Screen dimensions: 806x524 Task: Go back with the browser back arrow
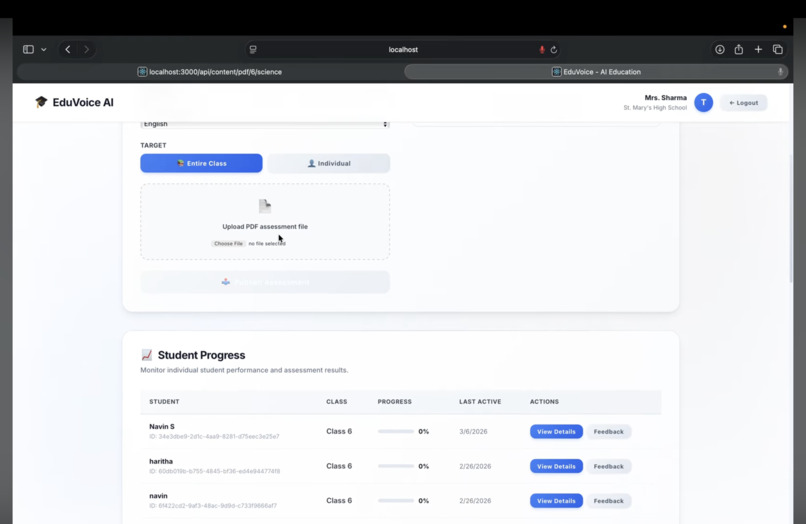click(68, 49)
